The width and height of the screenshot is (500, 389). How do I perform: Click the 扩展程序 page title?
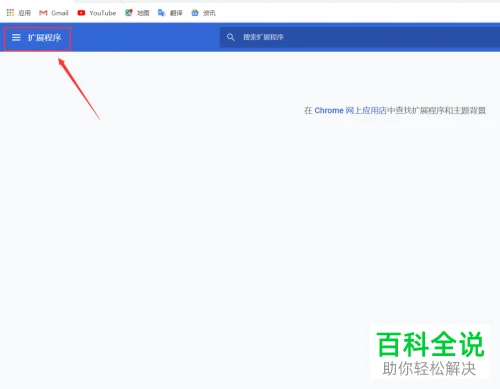45,37
